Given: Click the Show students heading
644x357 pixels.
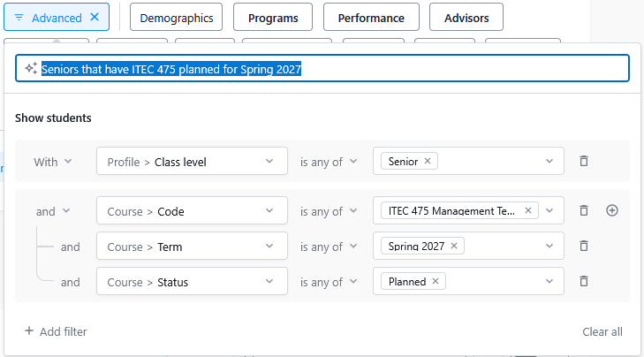Looking at the screenshot, I should pyautogui.click(x=53, y=118).
